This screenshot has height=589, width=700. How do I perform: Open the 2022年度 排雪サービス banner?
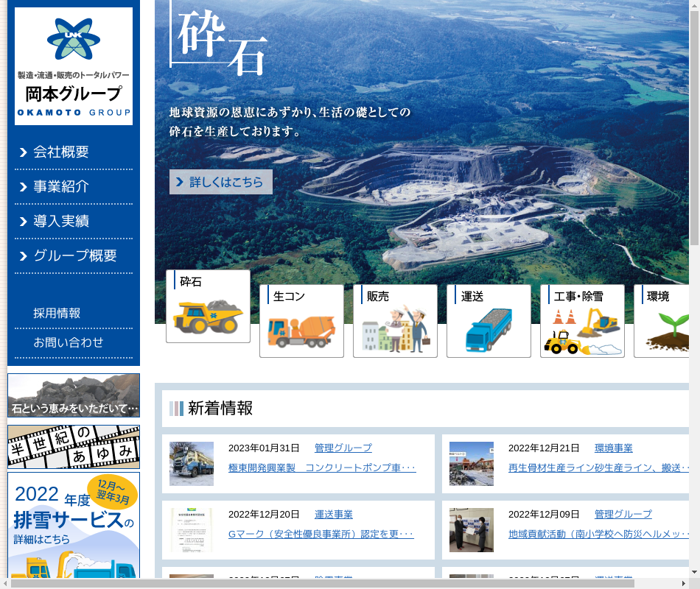click(x=74, y=525)
